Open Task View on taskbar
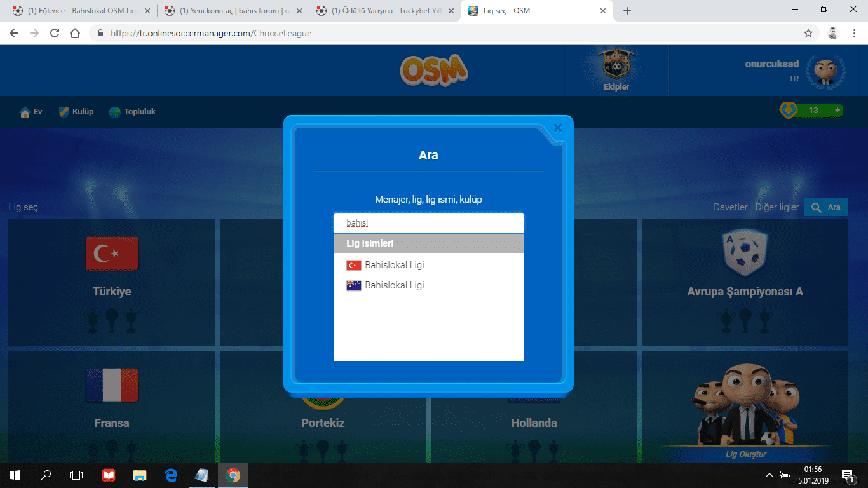868x488 pixels. click(76, 475)
